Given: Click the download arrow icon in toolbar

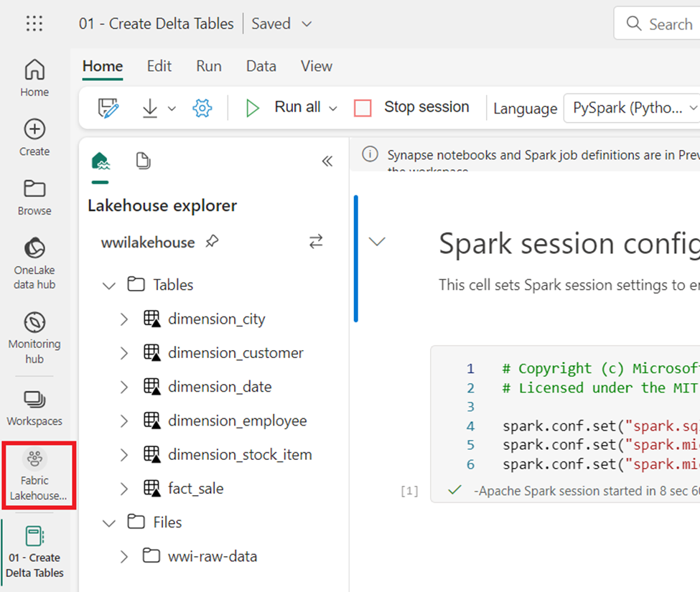Looking at the screenshot, I should (150, 108).
